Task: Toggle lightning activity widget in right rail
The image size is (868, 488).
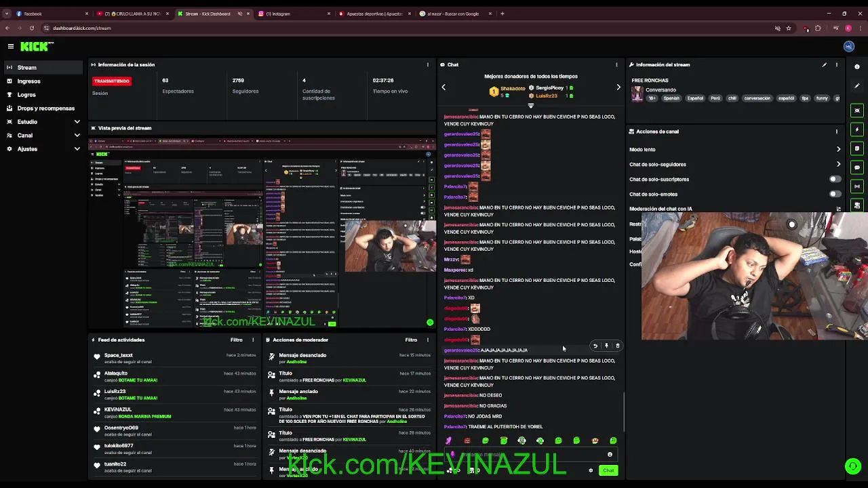Action: pyautogui.click(x=857, y=129)
